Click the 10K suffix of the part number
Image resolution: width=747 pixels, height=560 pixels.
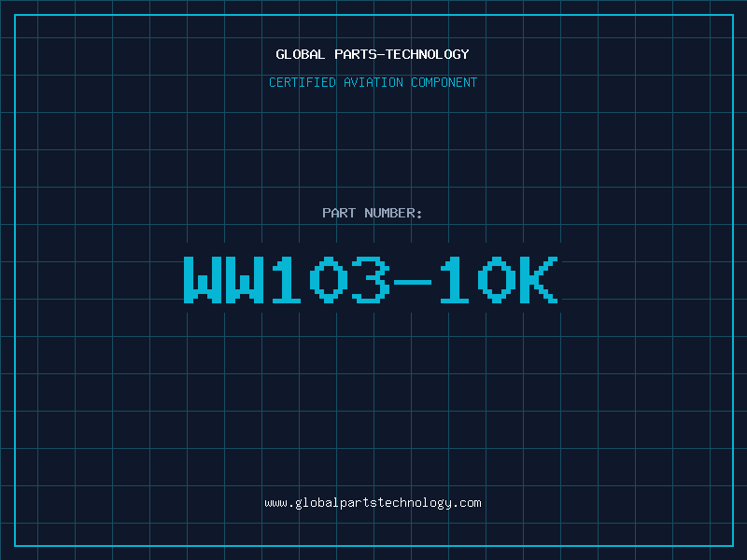point(499,279)
